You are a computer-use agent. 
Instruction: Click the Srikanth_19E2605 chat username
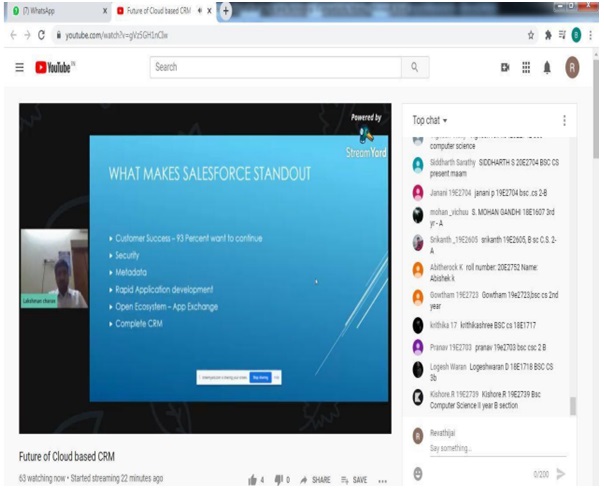(454, 240)
